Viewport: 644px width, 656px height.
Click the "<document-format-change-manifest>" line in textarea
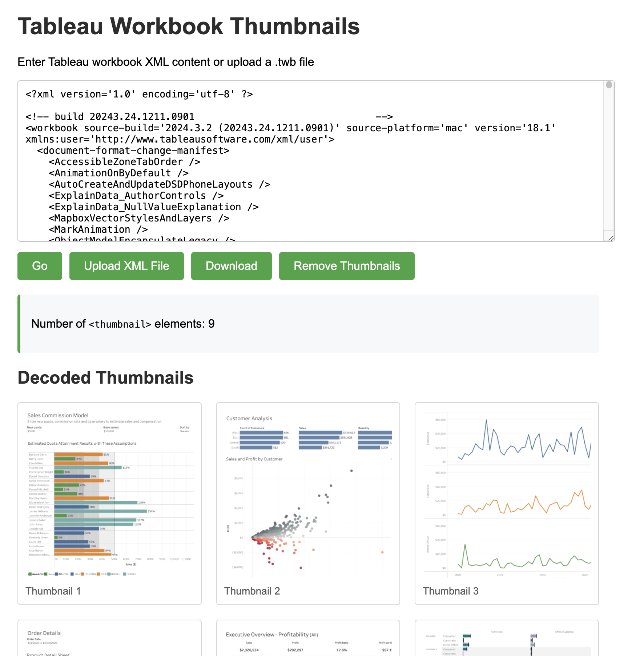(x=133, y=151)
